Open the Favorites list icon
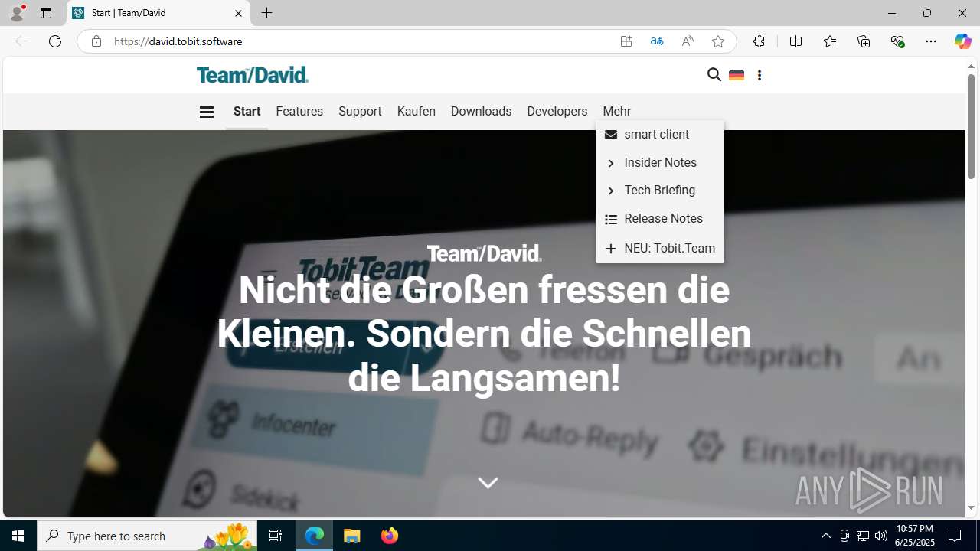 click(830, 41)
